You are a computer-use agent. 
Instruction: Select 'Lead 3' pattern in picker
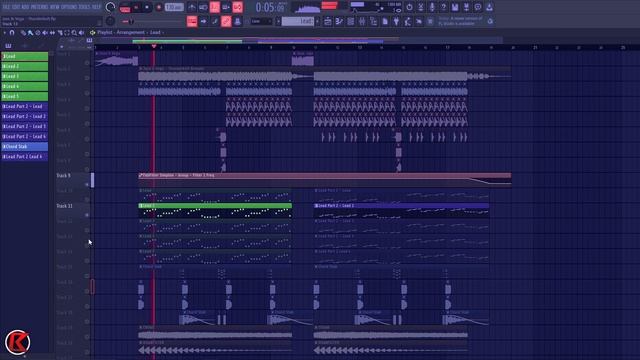(x=24, y=76)
